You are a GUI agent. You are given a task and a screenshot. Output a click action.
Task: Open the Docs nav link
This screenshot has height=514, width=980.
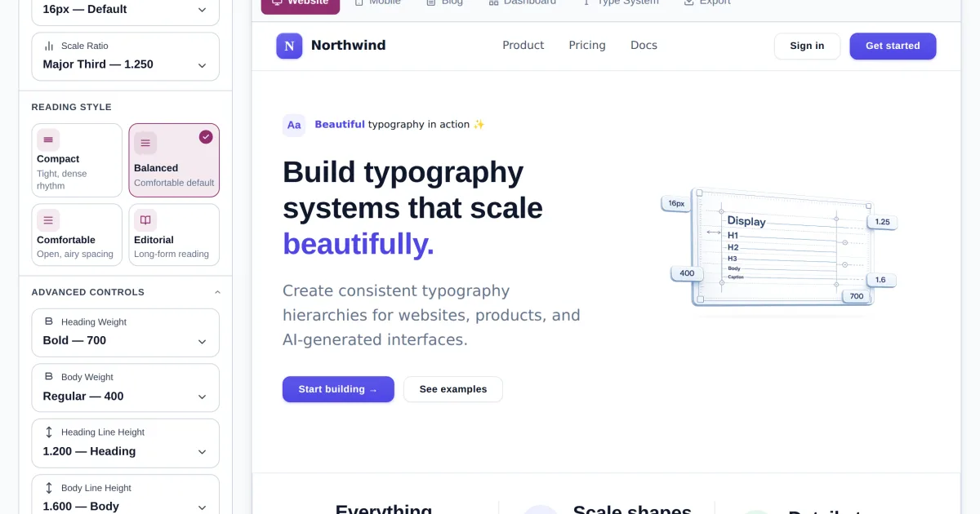click(x=644, y=46)
